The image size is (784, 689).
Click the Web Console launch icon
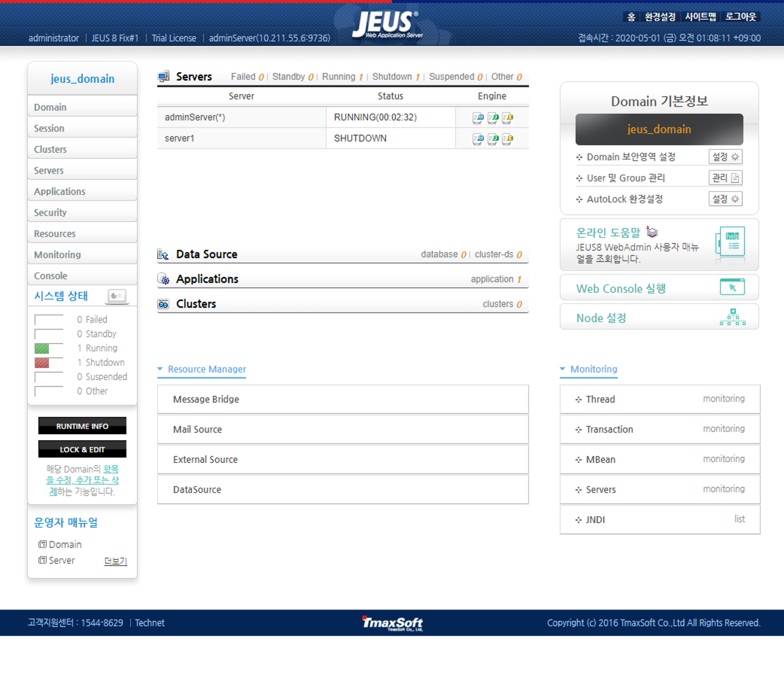732,287
